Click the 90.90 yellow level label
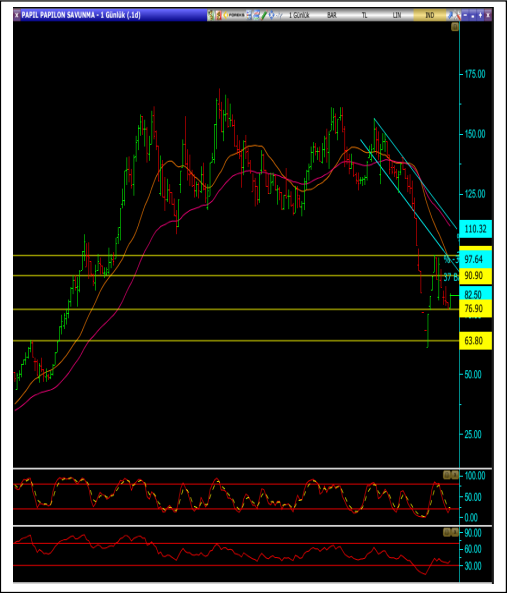507x593 pixels. 476,276
